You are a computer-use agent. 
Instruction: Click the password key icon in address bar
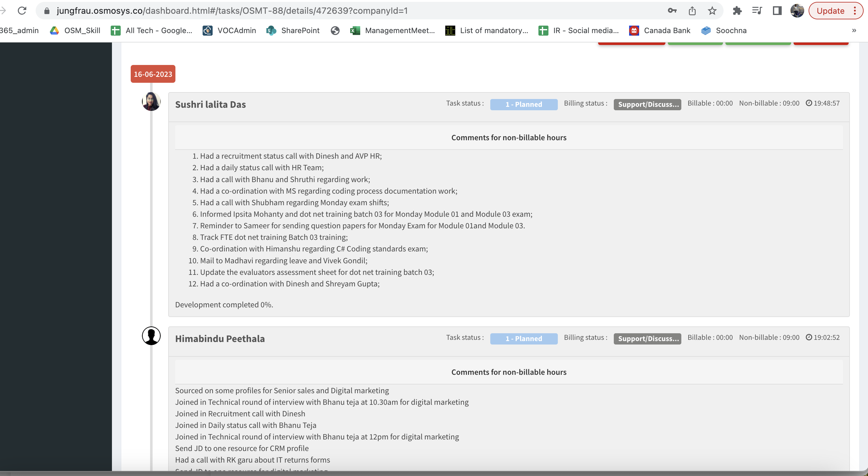click(x=672, y=11)
